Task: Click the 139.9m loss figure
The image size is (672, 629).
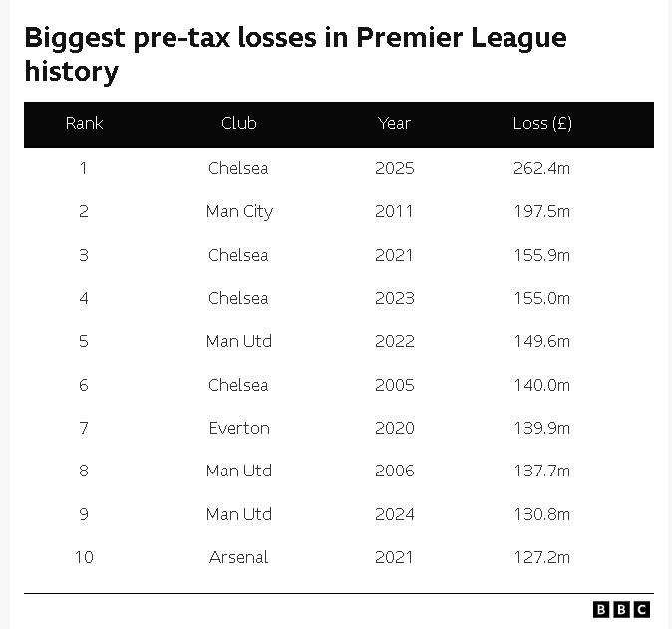Action: click(x=541, y=428)
